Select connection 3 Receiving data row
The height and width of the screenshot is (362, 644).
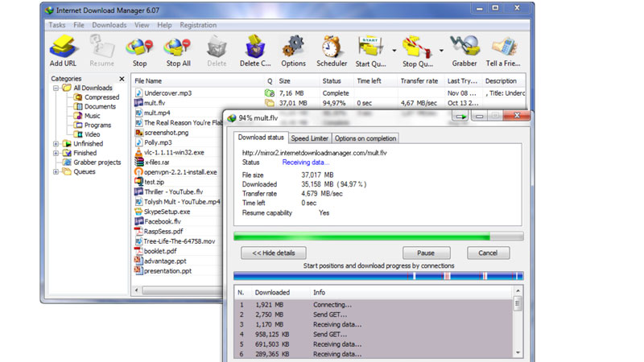point(374,324)
